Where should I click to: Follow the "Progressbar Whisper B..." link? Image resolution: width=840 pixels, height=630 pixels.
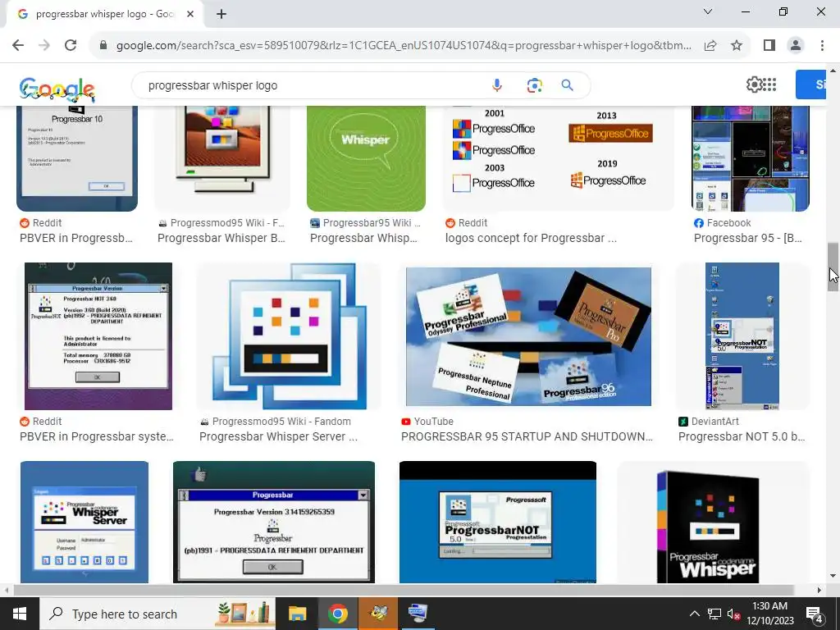(221, 238)
